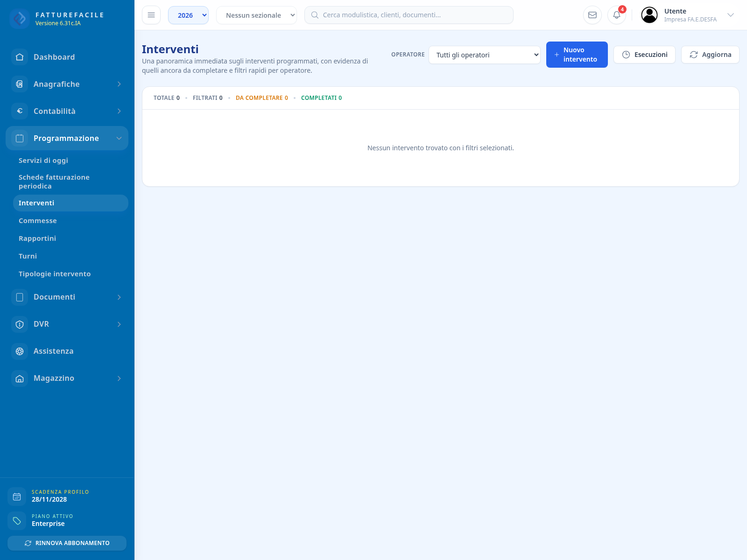The height and width of the screenshot is (560, 747).
Task: Open the Utente account menu chevron
Action: tap(731, 15)
